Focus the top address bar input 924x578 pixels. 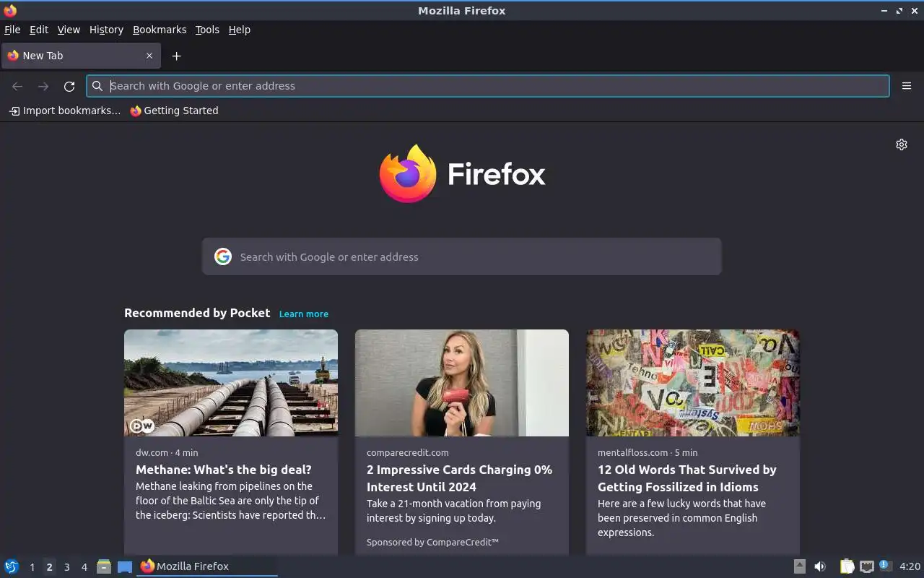(x=488, y=86)
